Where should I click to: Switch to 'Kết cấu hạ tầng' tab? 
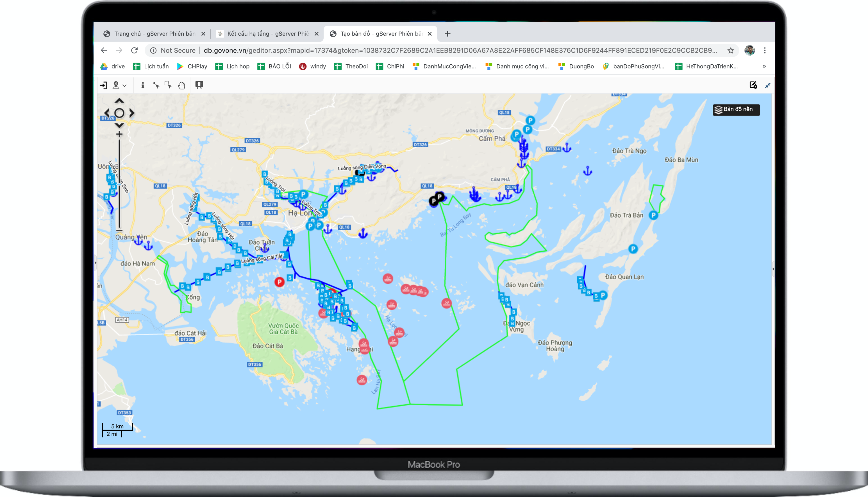267,34
